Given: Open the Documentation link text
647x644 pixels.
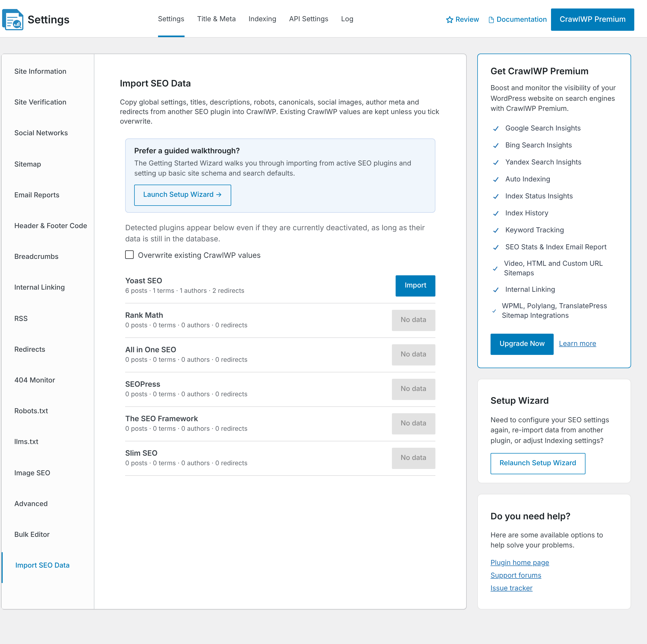Looking at the screenshot, I should pyautogui.click(x=521, y=20).
